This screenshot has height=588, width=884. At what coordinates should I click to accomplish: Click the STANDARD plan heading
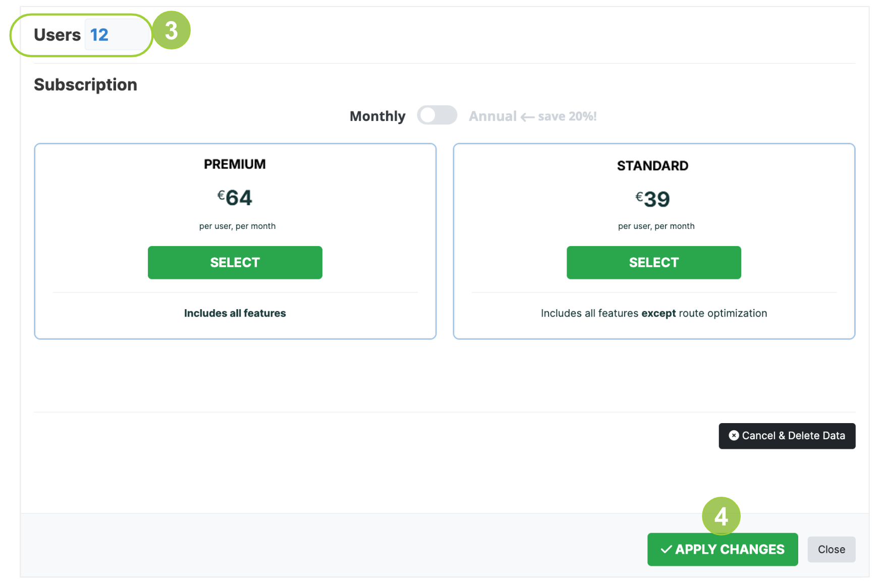[652, 166]
